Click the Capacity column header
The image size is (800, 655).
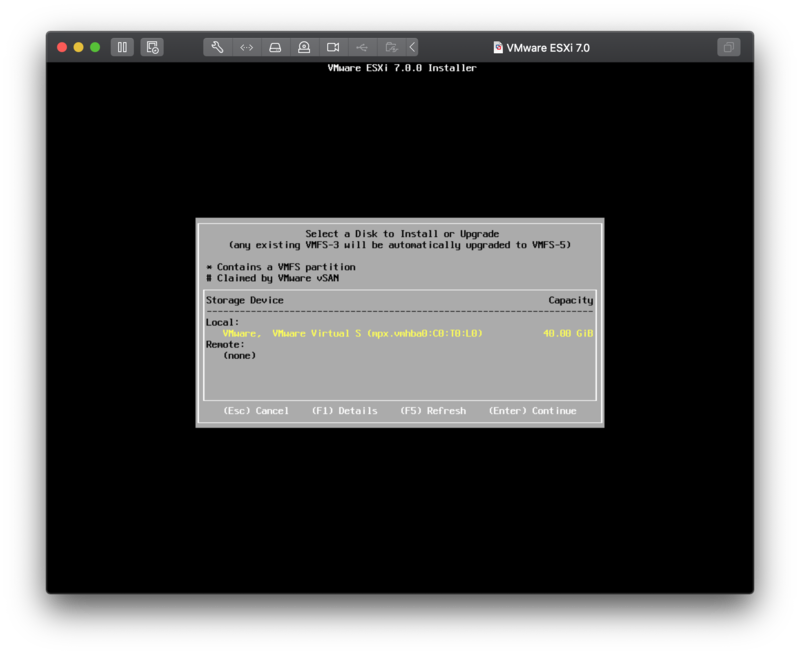571,300
